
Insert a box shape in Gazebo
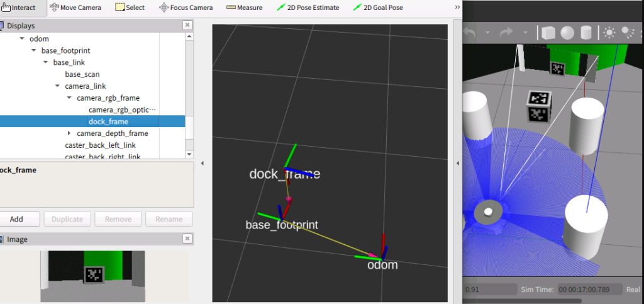548,32
